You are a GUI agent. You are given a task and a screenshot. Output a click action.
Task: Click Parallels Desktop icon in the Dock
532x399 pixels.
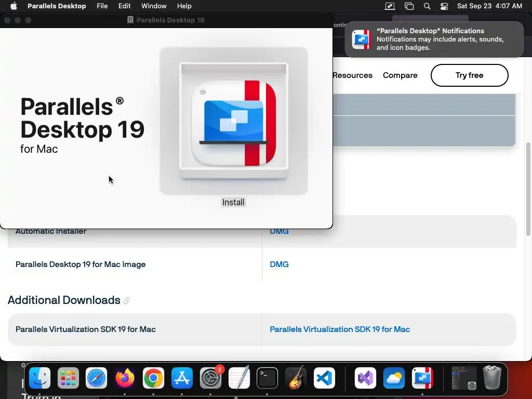click(x=422, y=378)
